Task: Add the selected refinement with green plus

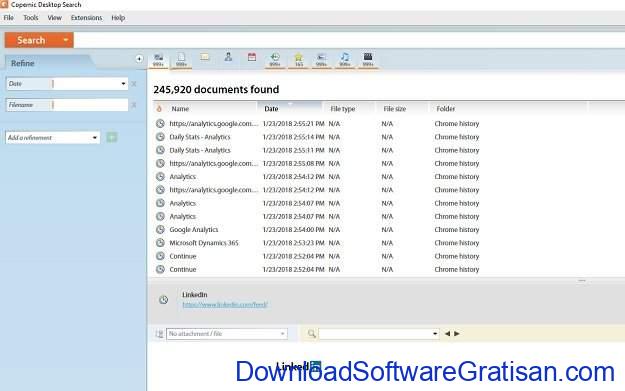Action: (112, 138)
